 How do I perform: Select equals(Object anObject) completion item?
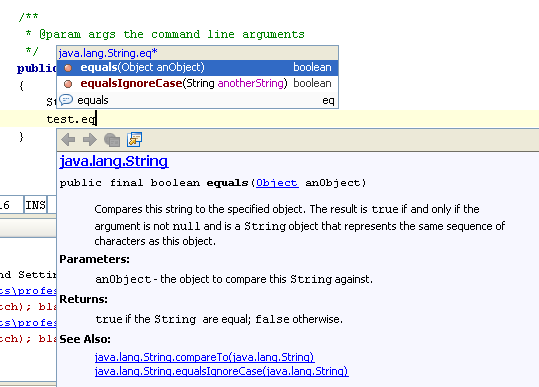click(x=197, y=67)
